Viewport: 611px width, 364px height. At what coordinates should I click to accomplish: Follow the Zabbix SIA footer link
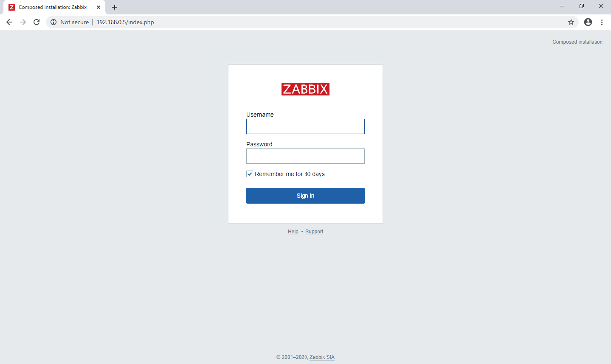(322, 357)
